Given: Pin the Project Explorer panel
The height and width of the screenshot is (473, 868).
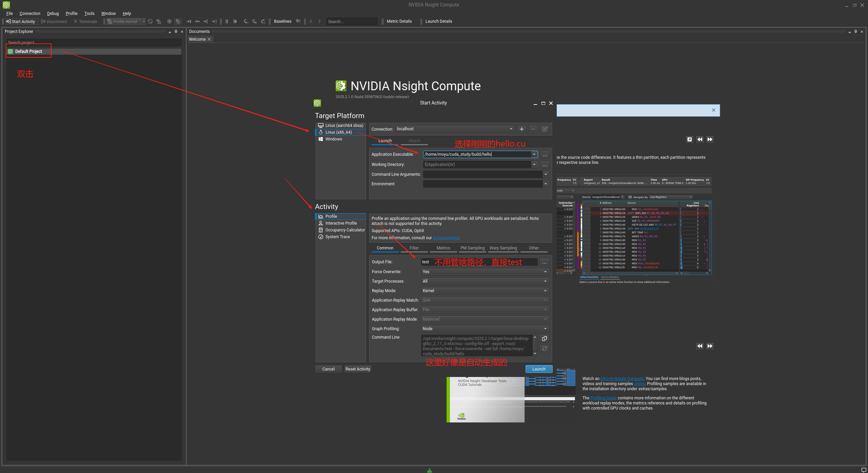Looking at the screenshot, I should [176, 32].
